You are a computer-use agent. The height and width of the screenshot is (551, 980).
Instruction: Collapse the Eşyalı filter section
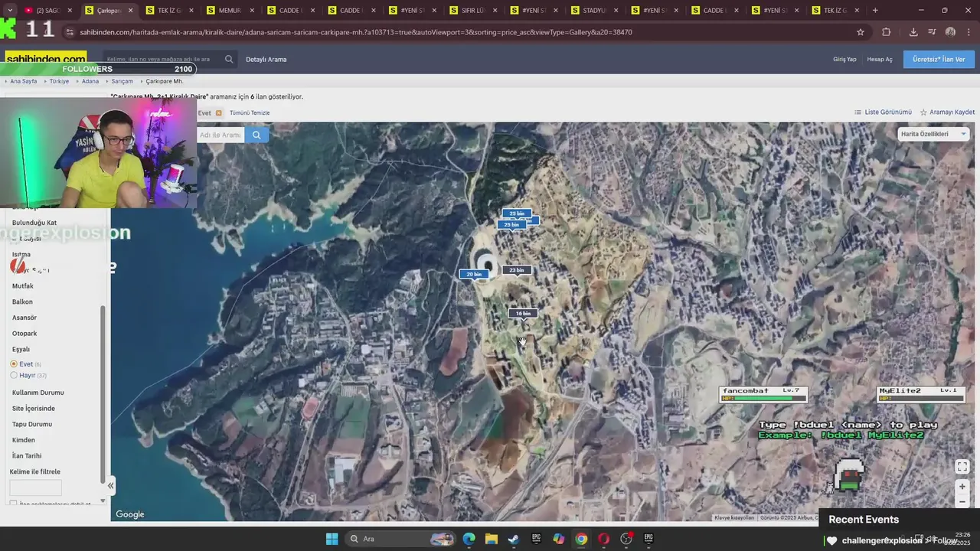(21, 350)
